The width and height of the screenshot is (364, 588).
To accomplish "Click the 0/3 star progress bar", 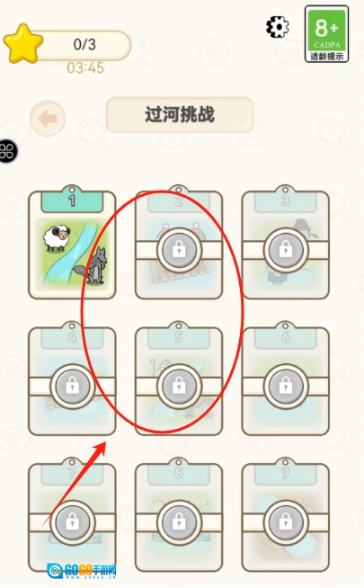I will (x=84, y=45).
